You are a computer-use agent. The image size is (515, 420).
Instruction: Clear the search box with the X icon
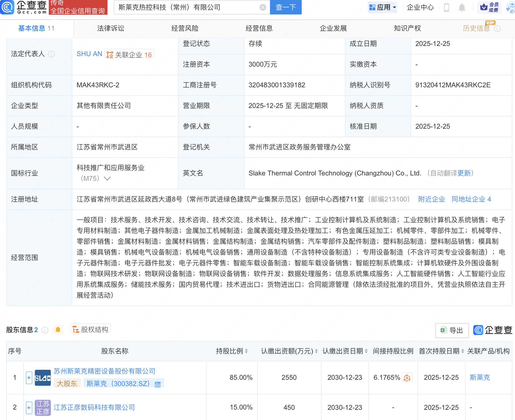point(262,7)
